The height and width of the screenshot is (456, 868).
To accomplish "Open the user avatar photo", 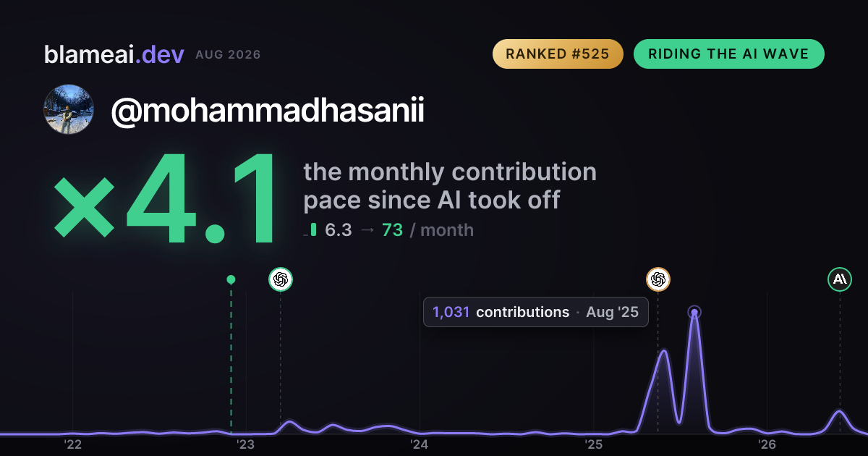I will [x=69, y=109].
